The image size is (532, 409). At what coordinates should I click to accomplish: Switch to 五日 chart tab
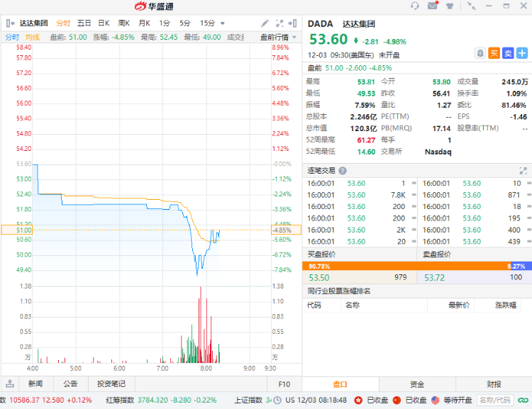84,23
